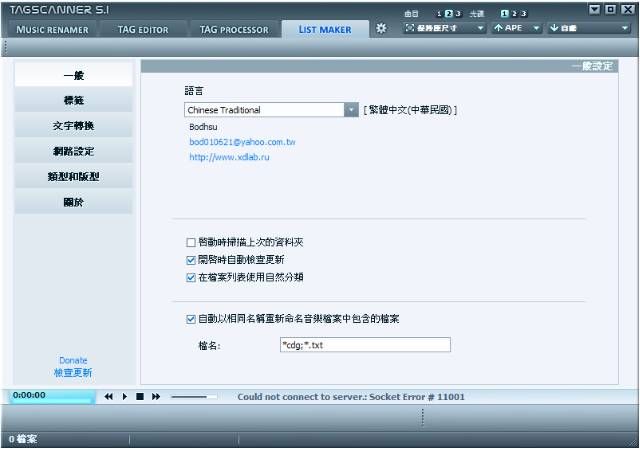Image resolution: width=640 pixels, height=449 pixels.
Task: Open the settings gear icon
Action: click(x=380, y=29)
